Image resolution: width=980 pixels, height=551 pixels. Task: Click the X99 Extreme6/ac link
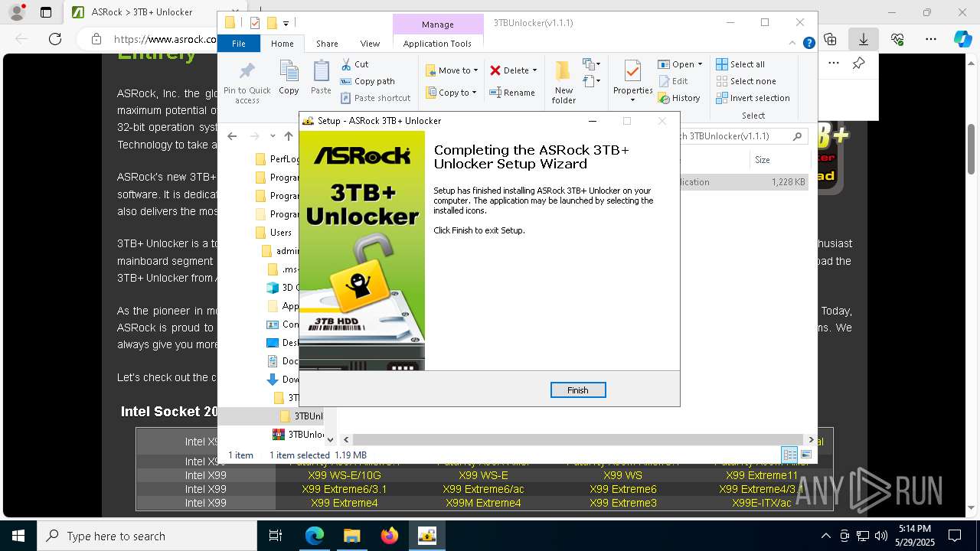[483, 489]
